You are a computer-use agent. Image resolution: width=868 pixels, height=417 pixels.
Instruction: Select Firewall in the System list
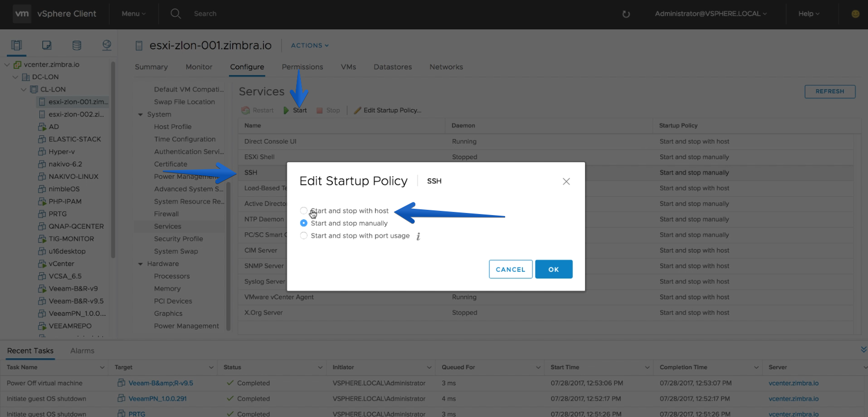click(x=166, y=214)
